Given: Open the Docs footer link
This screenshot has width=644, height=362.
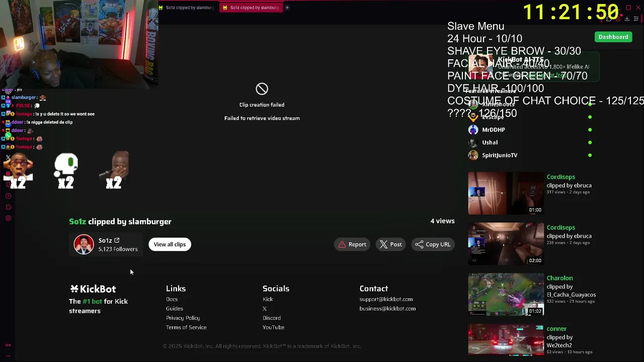Looking at the screenshot, I should pyautogui.click(x=172, y=299).
